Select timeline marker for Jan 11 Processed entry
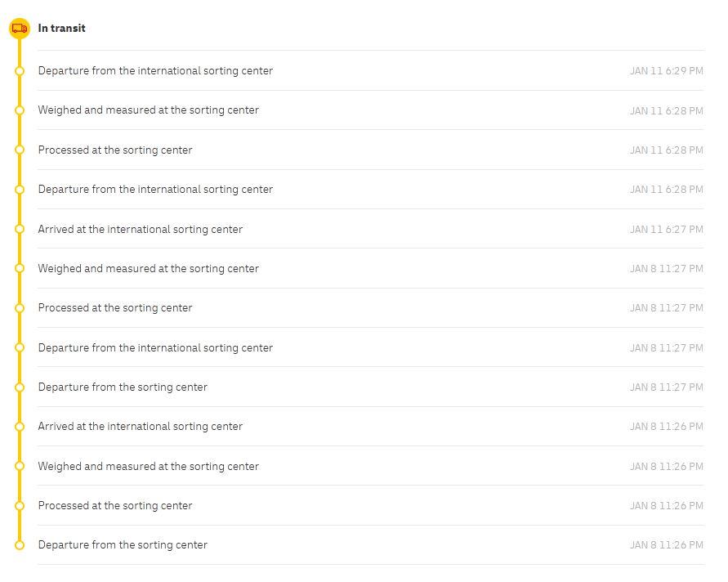This screenshot has width=728, height=582. tap(20, 150)
